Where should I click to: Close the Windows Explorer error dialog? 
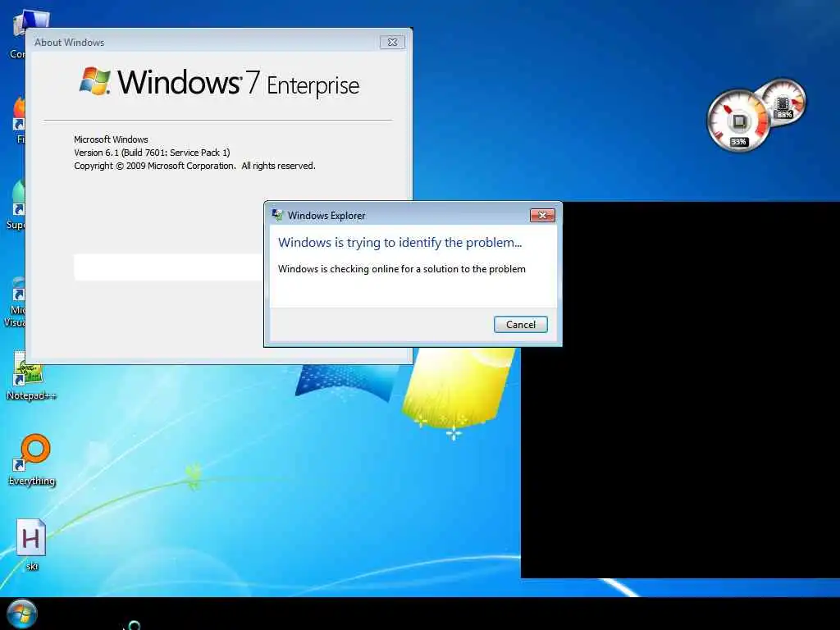pos(542,216)
